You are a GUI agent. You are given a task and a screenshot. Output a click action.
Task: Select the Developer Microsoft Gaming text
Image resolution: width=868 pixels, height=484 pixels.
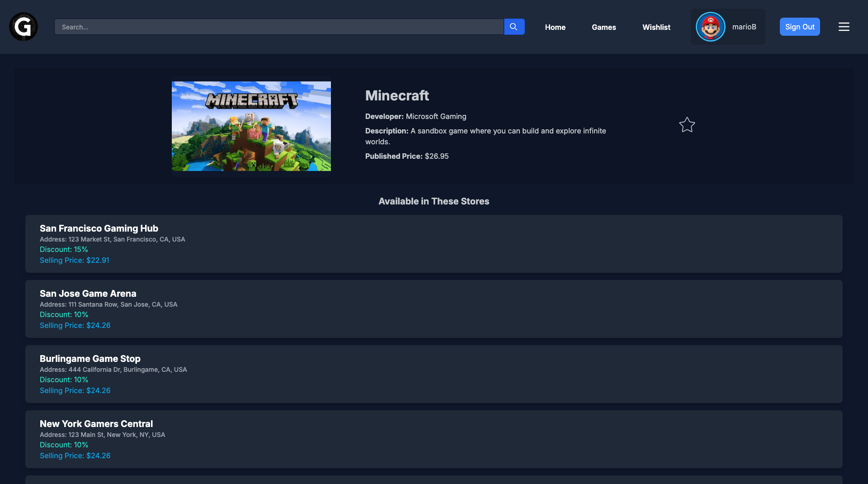tap(435, 116)
